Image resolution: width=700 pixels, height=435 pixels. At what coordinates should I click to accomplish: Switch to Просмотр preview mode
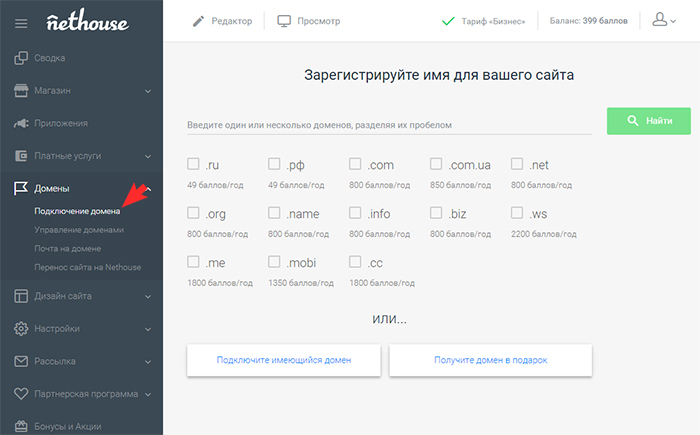[309, 21]
